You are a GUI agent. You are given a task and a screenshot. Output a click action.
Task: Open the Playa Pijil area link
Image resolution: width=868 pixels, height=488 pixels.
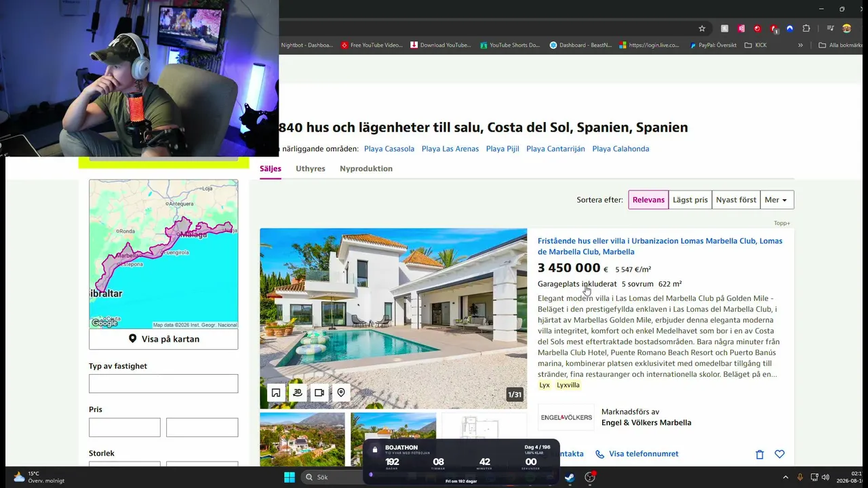[502, 149]
